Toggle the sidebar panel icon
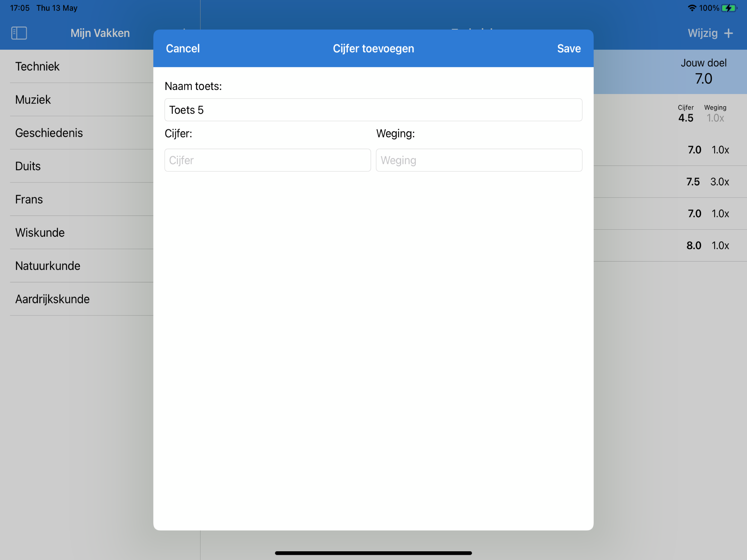The height and width of the screenshot is (560, 747). [19, 33]
